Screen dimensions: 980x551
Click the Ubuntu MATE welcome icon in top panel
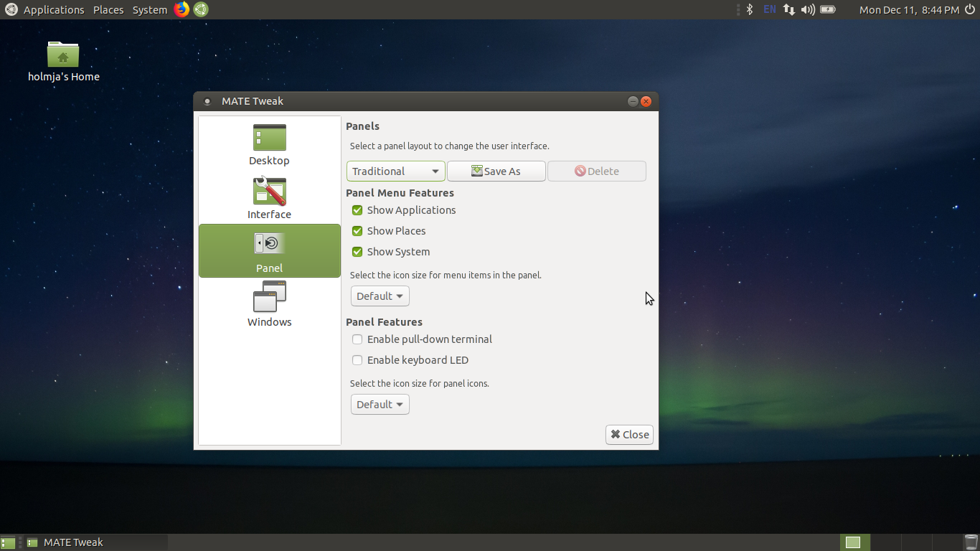click(x=201, y=9)
